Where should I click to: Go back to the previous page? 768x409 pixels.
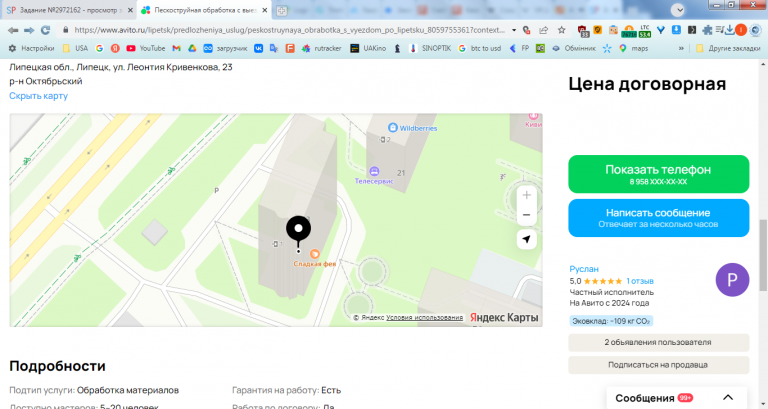pos(13,30)
